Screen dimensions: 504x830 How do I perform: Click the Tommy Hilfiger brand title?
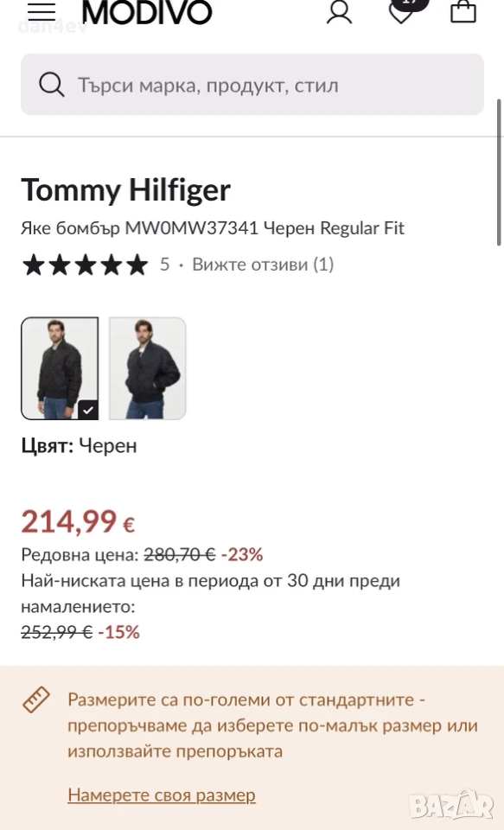126,190
